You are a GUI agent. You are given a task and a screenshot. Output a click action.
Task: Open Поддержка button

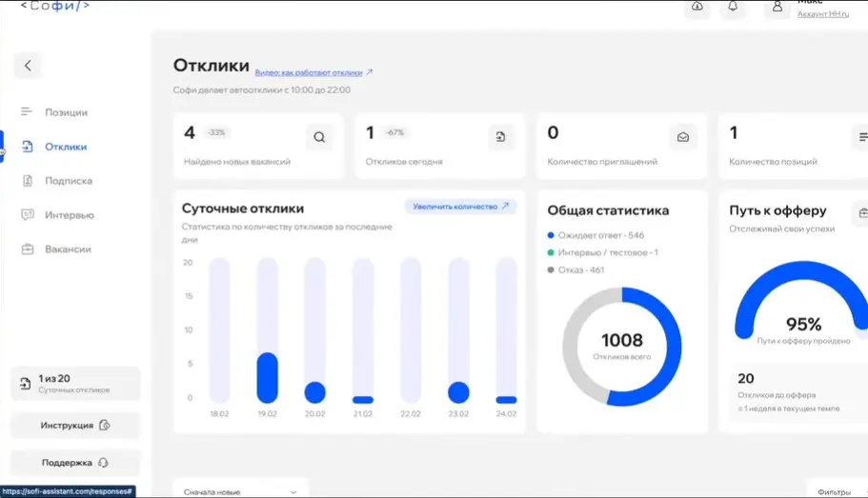tap(75, 463)
